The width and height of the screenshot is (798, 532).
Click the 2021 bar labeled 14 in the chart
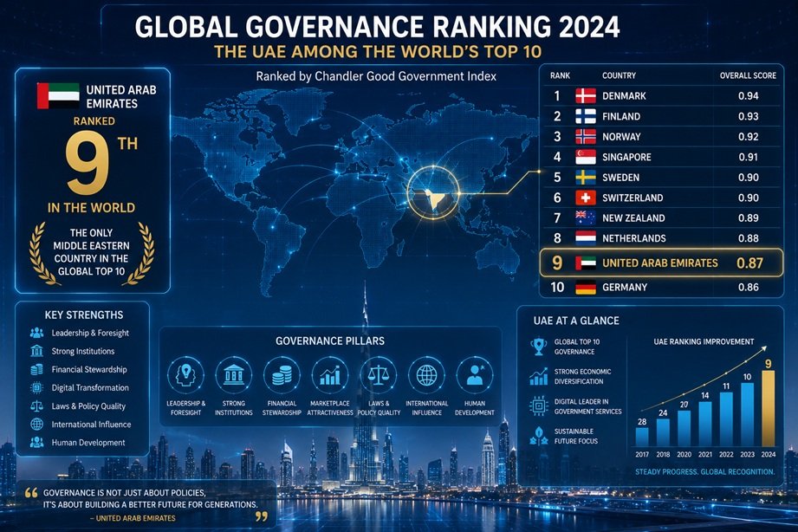click(x=705, y=424)
